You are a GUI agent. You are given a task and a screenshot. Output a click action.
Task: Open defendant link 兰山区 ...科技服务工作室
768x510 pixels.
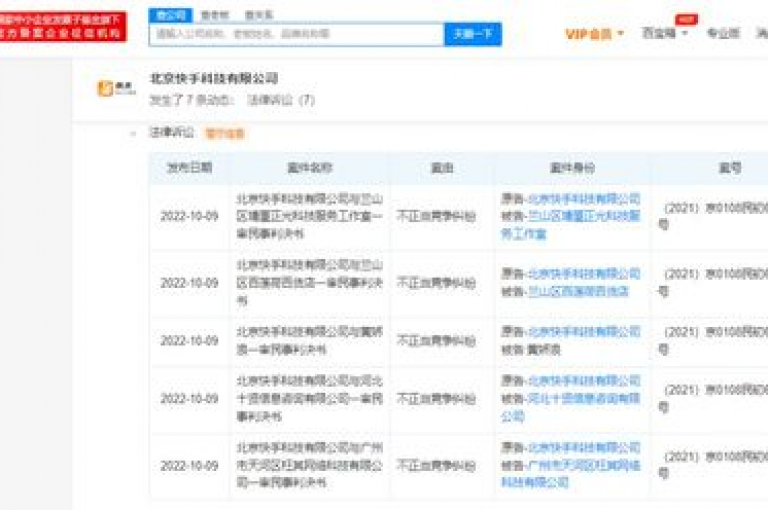tap(571, 225)
